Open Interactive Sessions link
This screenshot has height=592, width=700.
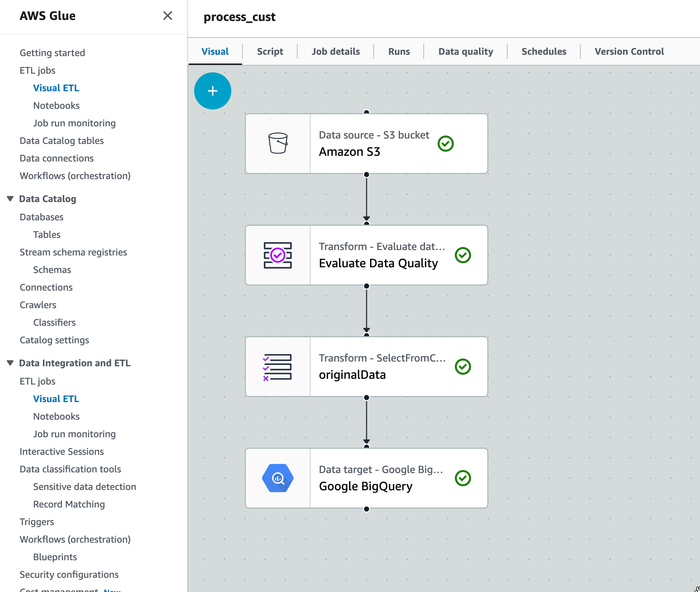pos(62,451)
